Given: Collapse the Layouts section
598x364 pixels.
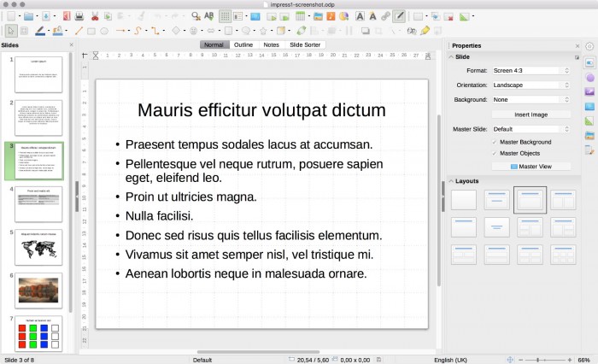Looking at the screenshot, I should (451, 181).
